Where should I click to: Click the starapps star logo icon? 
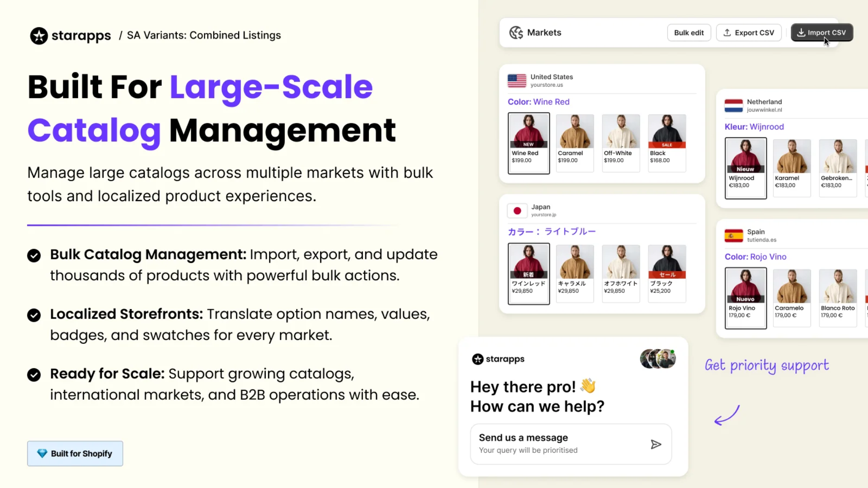pos(39,36)
